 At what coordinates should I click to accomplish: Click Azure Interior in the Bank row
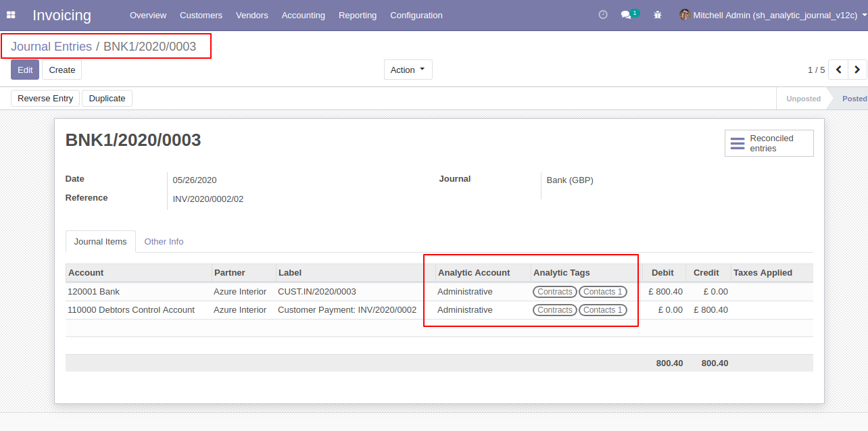coord(240,292)
